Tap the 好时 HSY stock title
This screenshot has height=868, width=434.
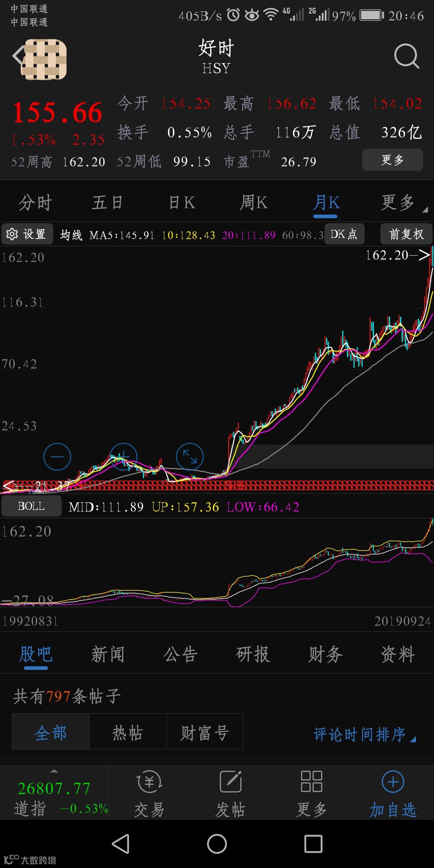(216, 56)
